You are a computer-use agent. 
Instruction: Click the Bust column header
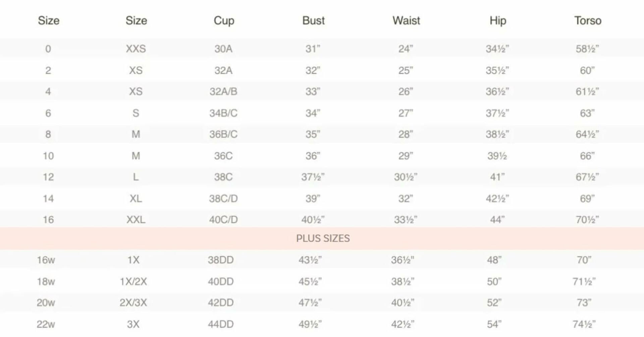click(x=313, y=21)
